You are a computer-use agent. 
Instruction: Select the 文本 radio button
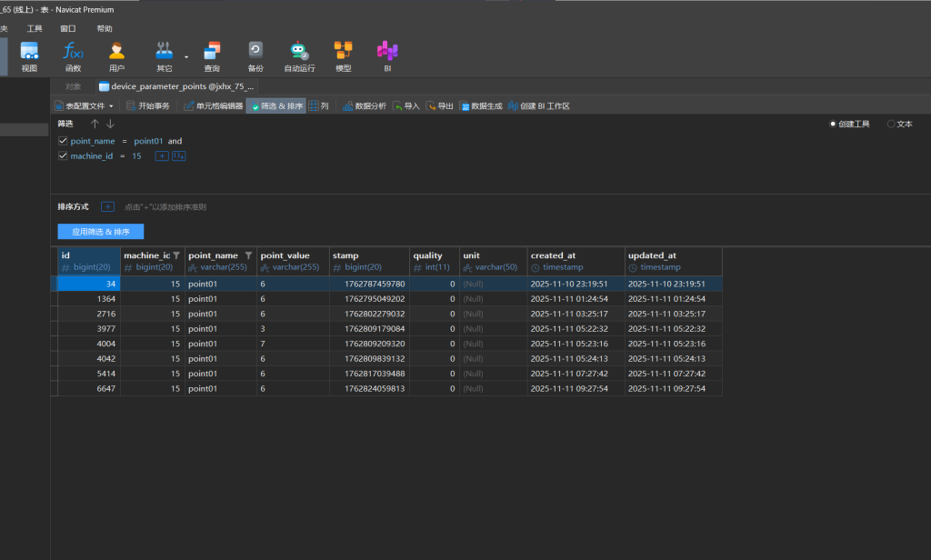[891, 124]
